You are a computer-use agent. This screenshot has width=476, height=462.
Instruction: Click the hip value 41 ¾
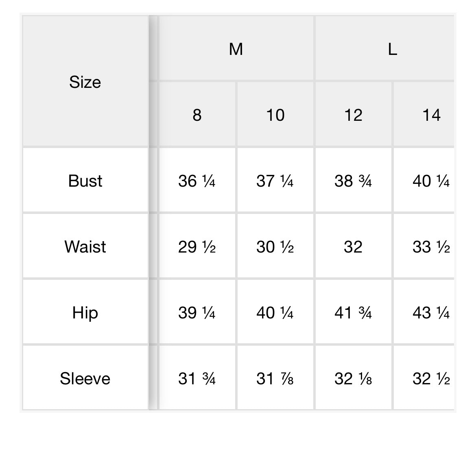click(353, 313)
